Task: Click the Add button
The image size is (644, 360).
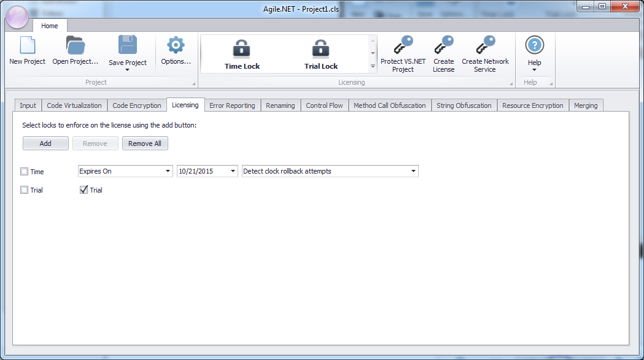Action: [45, 143]
